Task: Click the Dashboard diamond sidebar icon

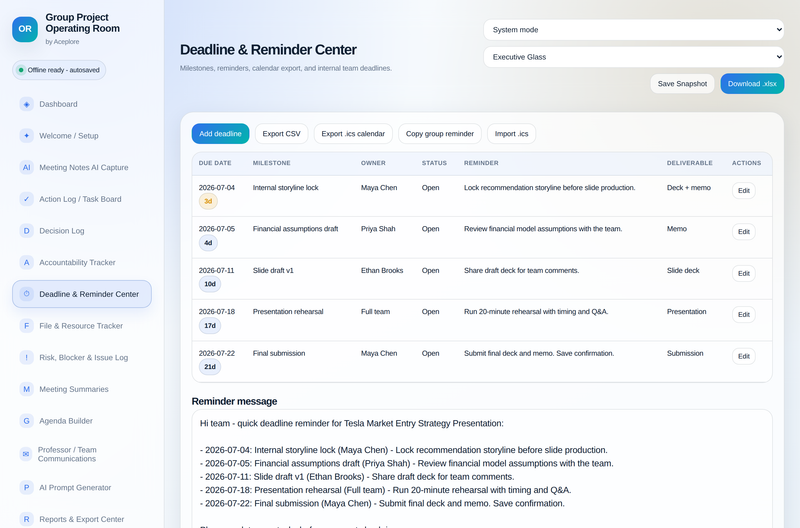Action: 27,104
